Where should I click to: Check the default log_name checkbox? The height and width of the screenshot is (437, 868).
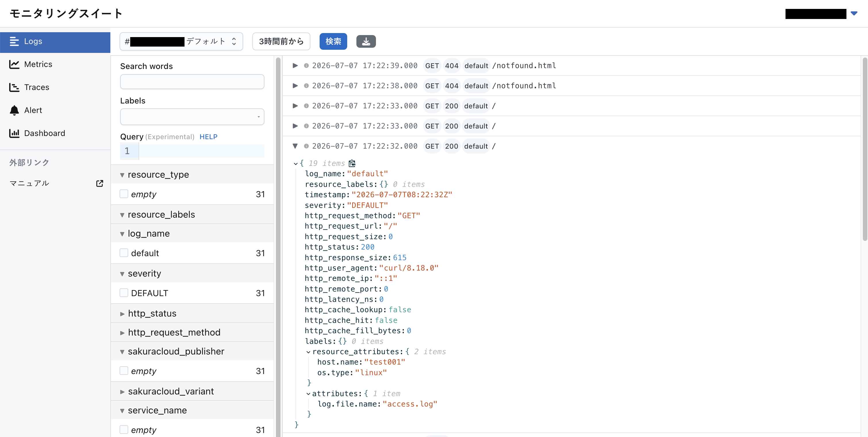pos(124,253)
